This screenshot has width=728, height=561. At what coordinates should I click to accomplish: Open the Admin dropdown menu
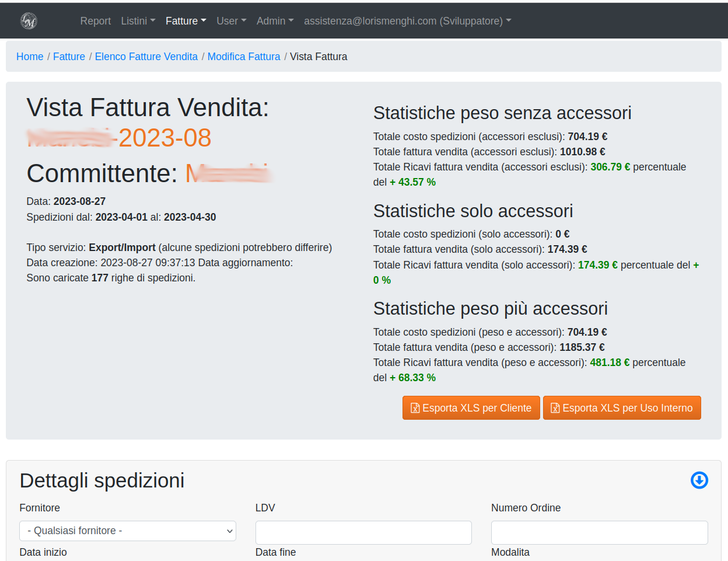click(275, 21)
